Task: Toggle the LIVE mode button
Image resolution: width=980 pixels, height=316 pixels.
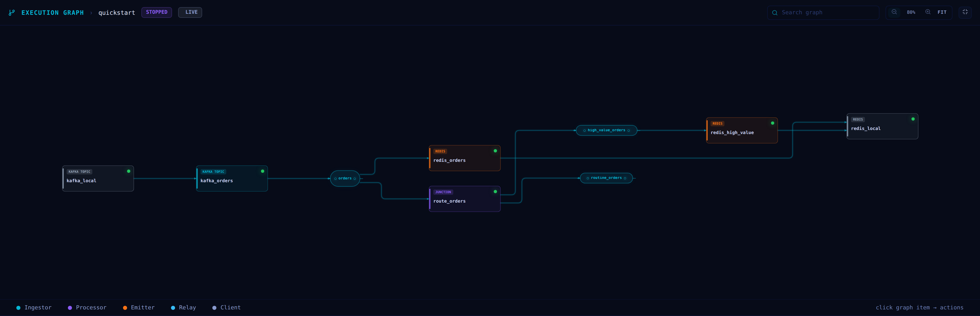Action: pyautogui.click(x=190, y=12)
